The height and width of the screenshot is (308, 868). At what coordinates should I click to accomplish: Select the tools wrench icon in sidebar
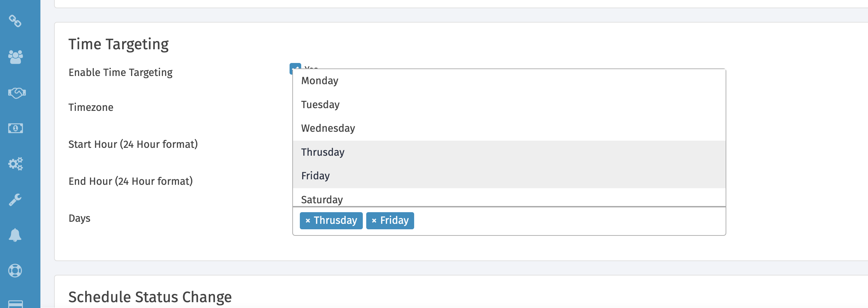[x=15, y=200]
